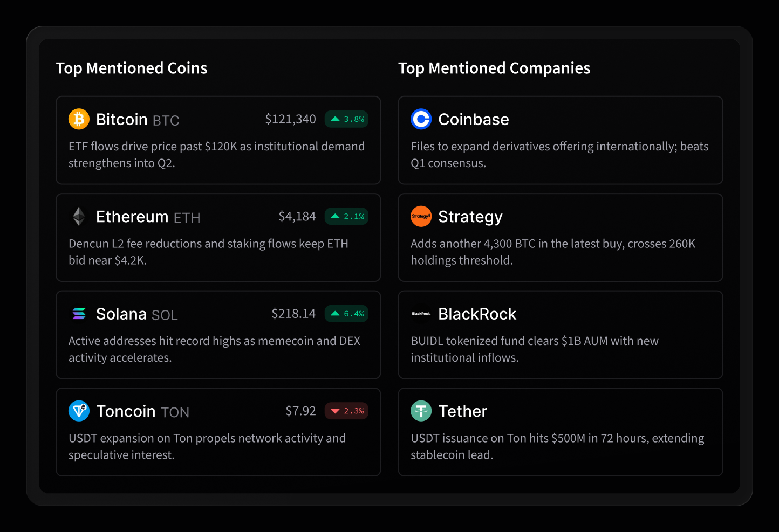Screen dimensions: 779x532
Task: Click Solana's active addresses summary text
Action: [x=214, y=349]
